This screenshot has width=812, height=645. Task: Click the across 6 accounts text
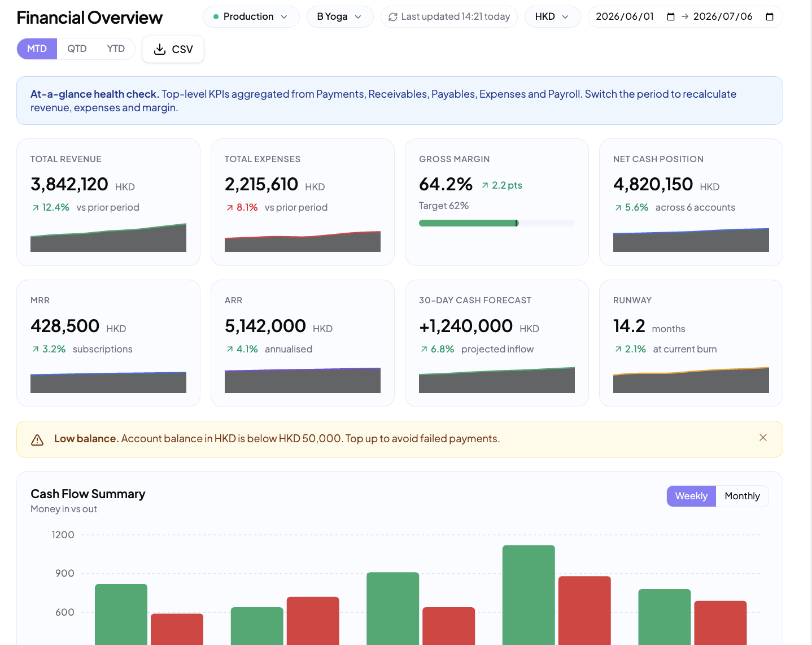pos(695,207)
